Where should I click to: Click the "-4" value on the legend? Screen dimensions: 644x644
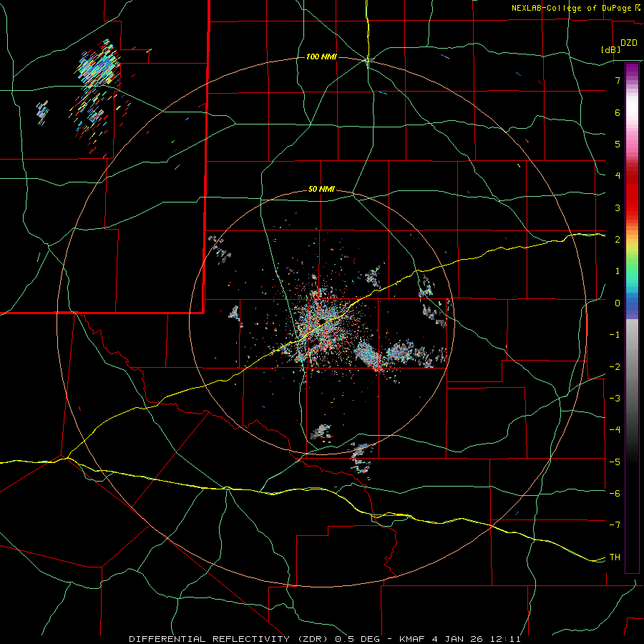[615, 430]
